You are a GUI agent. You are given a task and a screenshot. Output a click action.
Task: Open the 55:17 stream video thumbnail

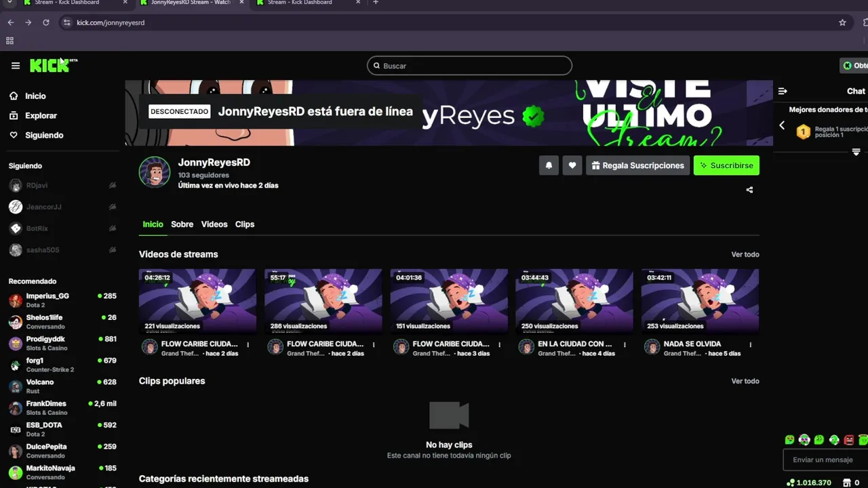[323, 301]
